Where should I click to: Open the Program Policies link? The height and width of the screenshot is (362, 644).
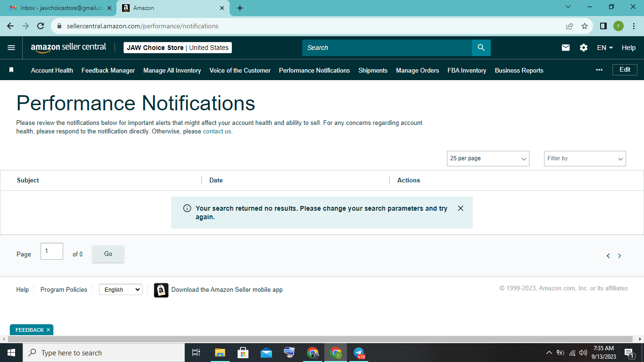(64, 290)
